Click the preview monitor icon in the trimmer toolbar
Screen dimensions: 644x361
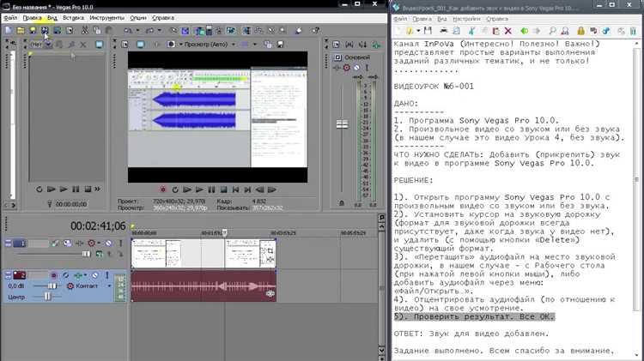click(100, 45)
